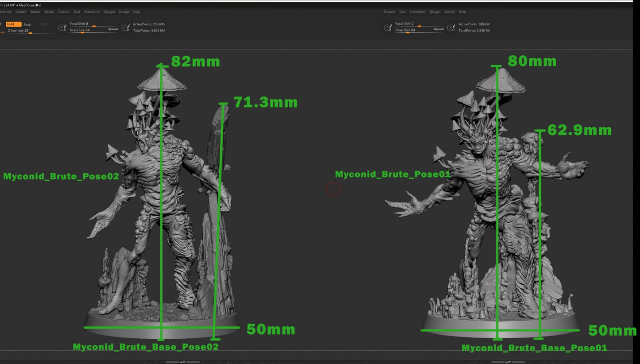Click the S brush icon beside Zsub
This screenshot has width=640, height=364.
point(62,28)
